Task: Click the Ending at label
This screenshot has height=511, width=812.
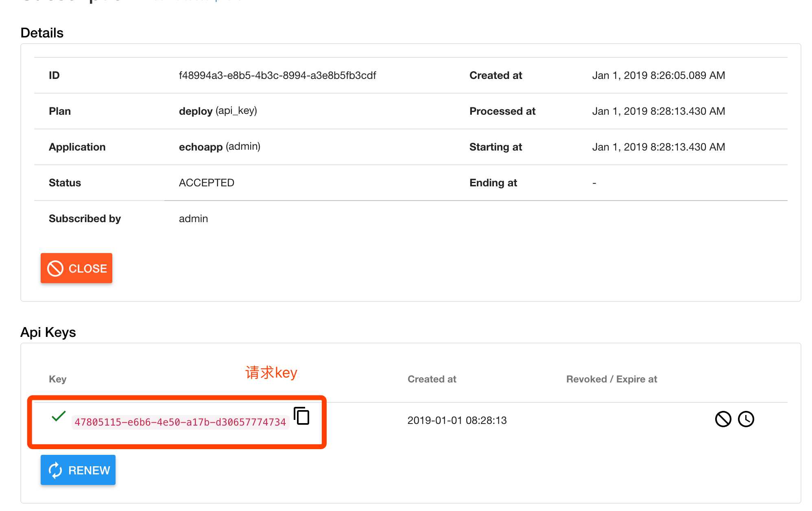Action: pos(493,183)
